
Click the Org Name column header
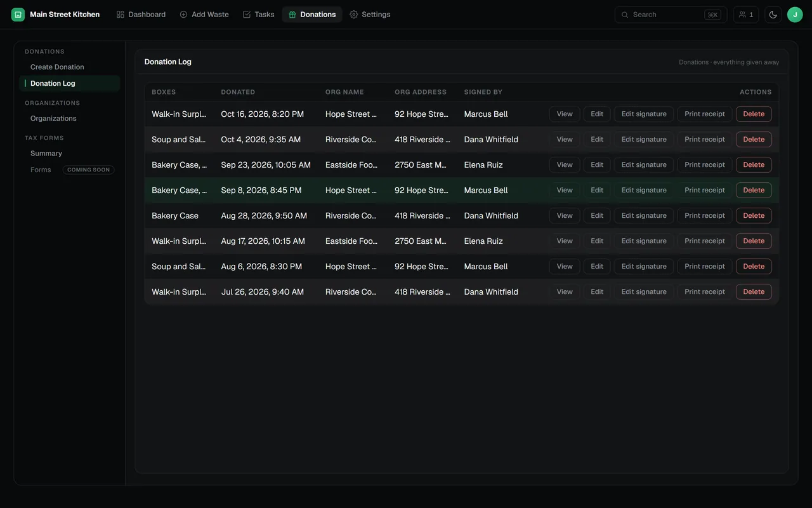click(344, 92)
